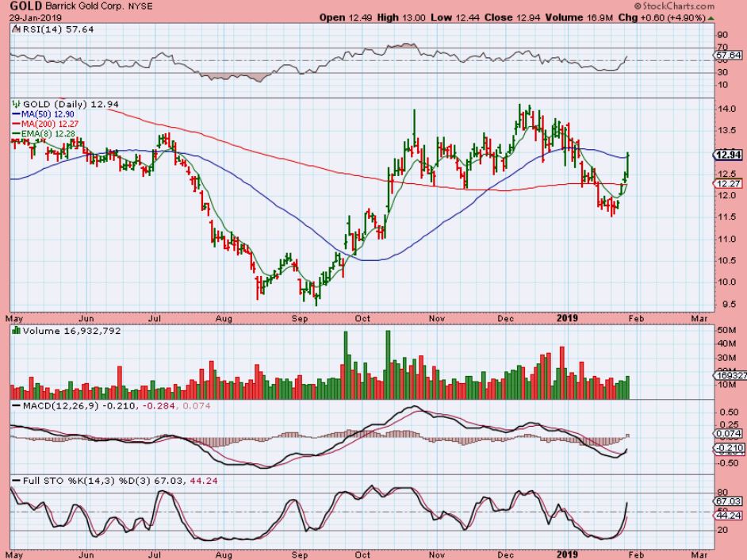Click the High 13.00 value
The width and height of the screenshot is (747, 560).
pos(401,17)
